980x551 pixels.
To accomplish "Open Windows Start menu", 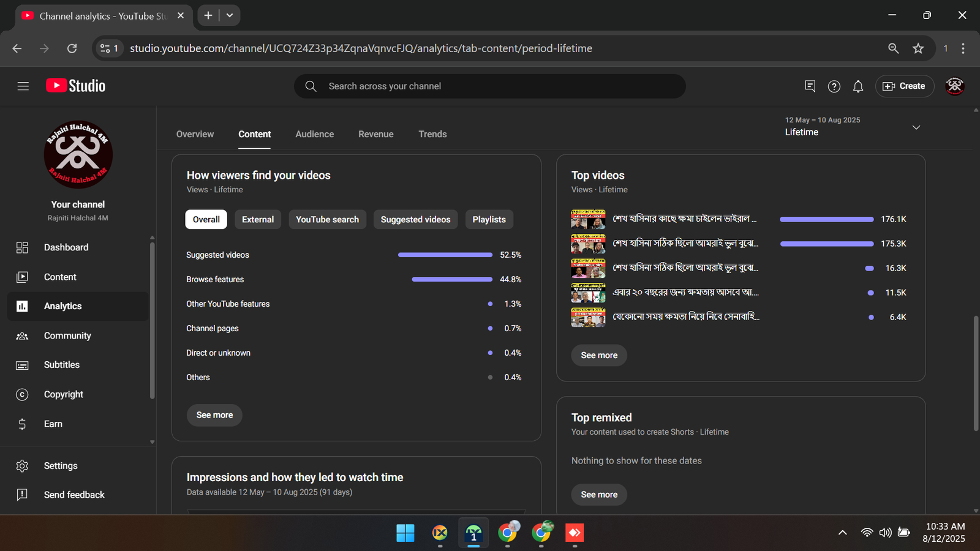I will [405, 533].
